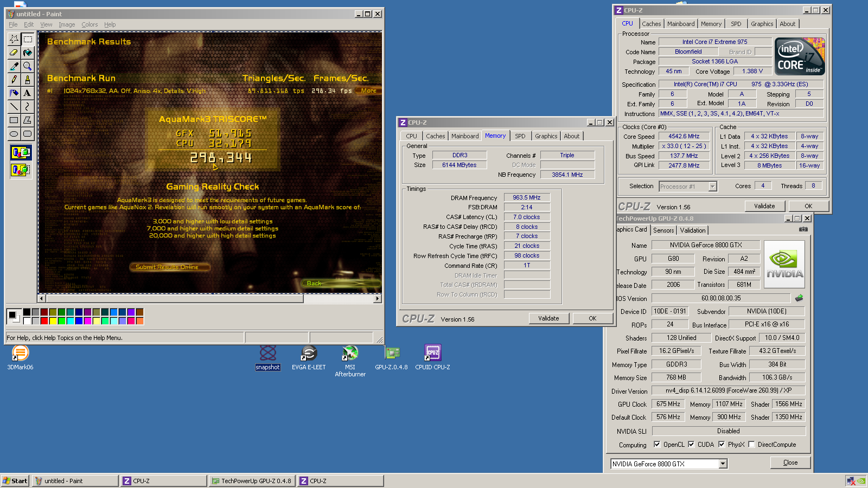The height and width of the screenshot is (488, 868).
Task: Switch to SPD tab in CPU-Z Memory window
Action: [x=520, y=136]
